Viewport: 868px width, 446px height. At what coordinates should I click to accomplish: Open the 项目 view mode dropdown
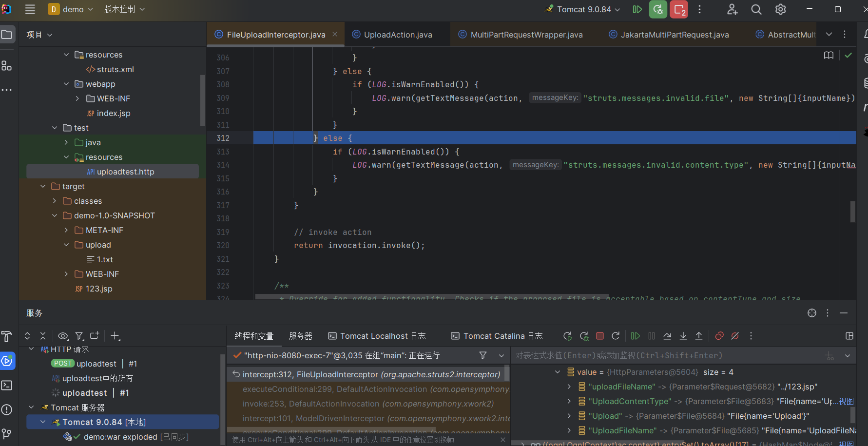39,35
